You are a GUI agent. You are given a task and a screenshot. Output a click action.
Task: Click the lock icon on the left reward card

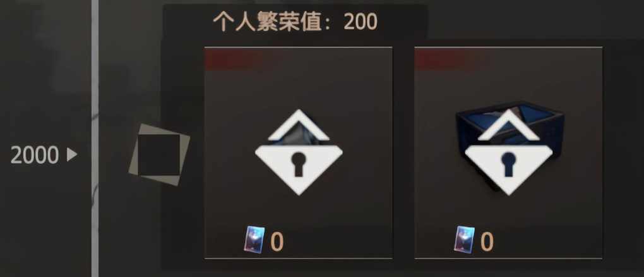pos(299,169)
